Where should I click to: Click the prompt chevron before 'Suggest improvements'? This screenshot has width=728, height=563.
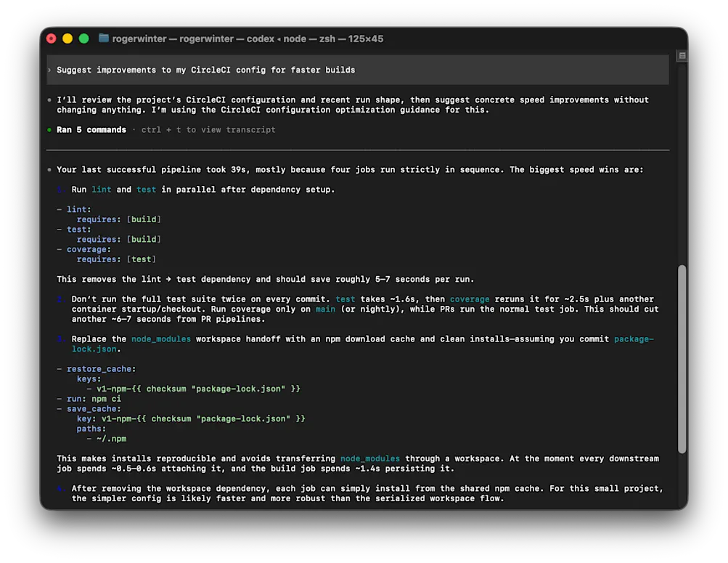49,70
